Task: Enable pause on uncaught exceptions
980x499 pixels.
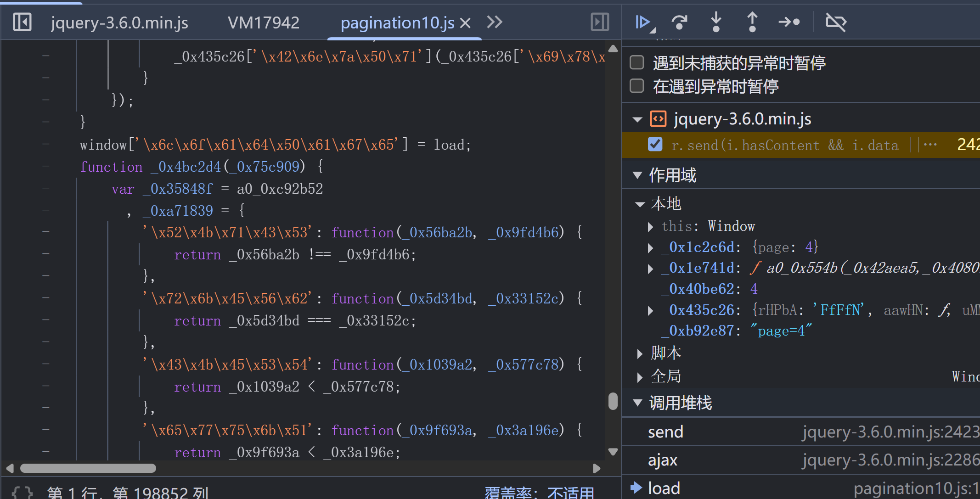Action: click(637, 62)
